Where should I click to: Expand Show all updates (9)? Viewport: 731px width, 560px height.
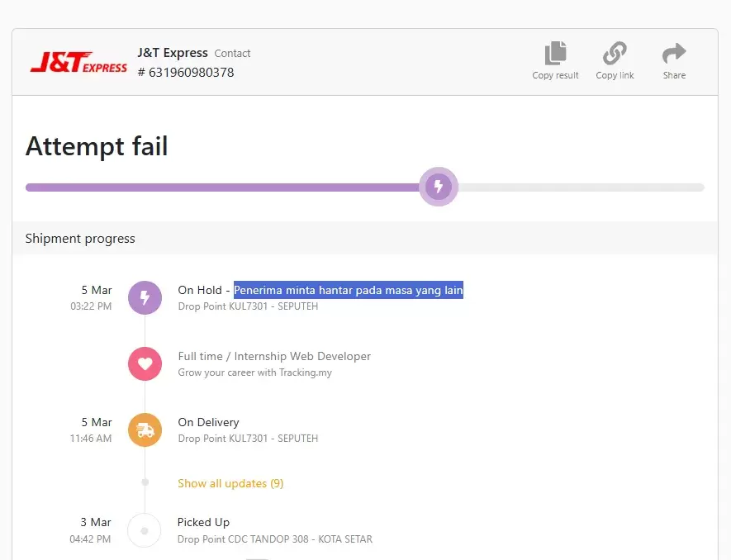point(230,483)
